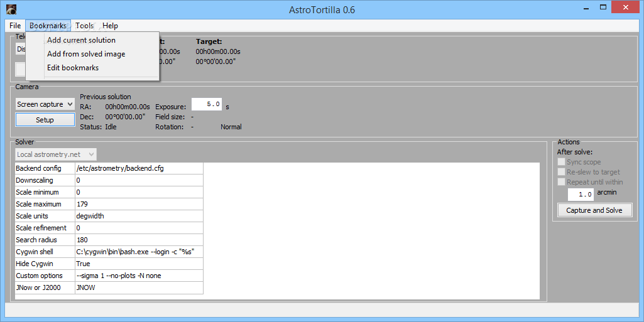Select Search radius value 180
The width and height of the screenshot is (644, 322).
click(139, 240)
